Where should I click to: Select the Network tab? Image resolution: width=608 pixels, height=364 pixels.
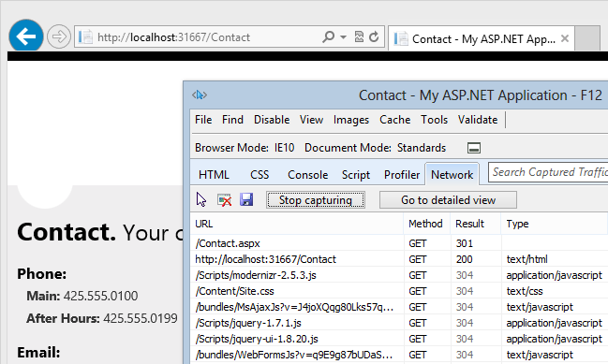click(452, 175)
